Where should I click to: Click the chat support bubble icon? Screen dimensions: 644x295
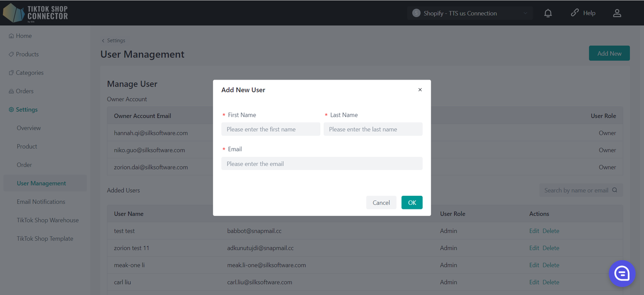(622, 273)
